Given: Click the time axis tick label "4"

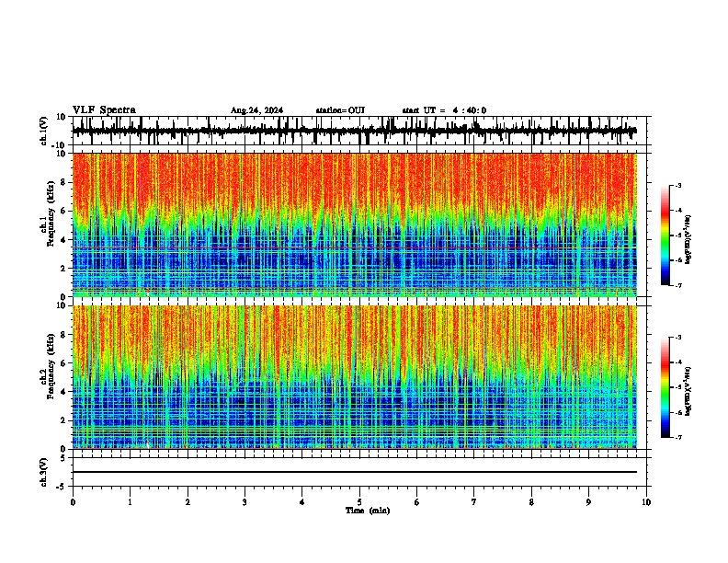Looking at the screenshot, I should 302,502.
